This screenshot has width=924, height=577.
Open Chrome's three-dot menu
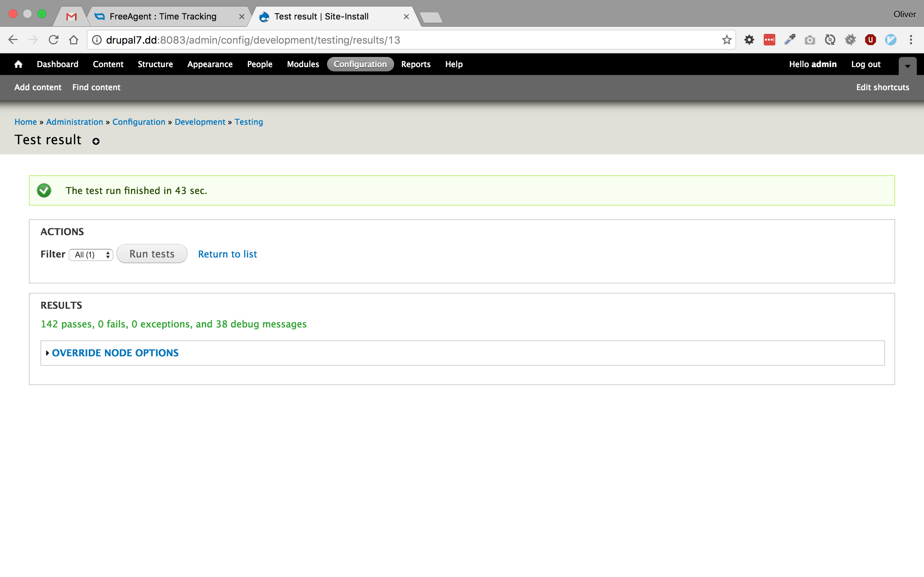pos(911,40)
